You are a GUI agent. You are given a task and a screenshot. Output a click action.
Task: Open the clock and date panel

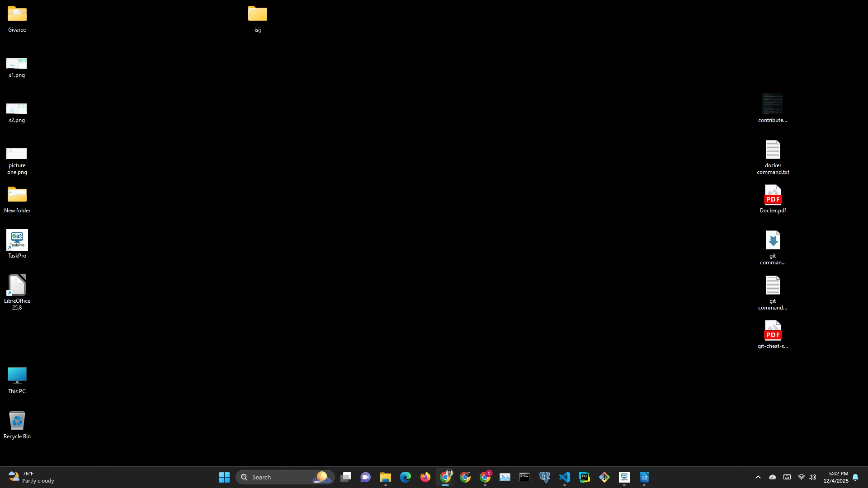click(835, 477)
